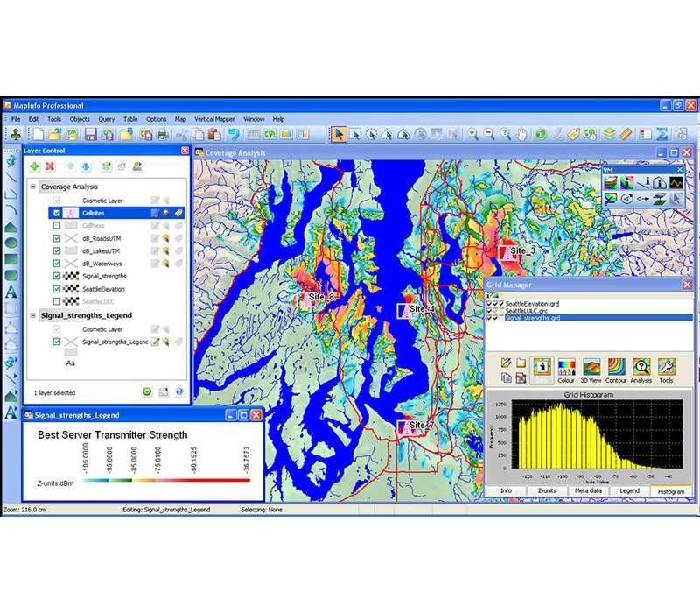
Task: Toggle the Signal_strengths layer checkbox
Action: (57, 276)
